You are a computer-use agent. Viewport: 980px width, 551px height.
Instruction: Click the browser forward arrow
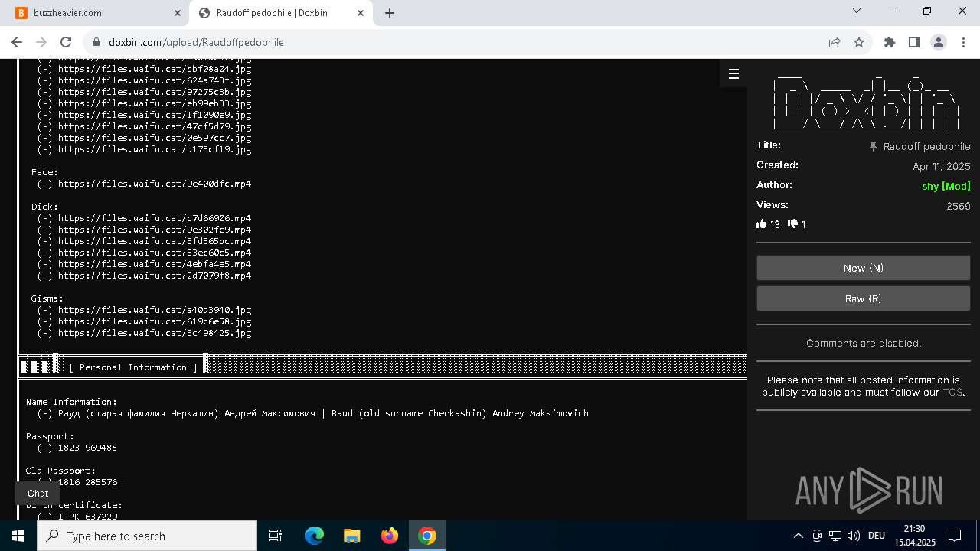(41, 42)
